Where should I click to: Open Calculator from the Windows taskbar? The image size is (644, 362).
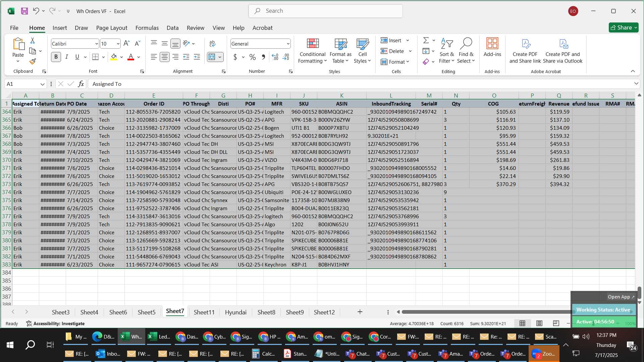pos(264,354)
